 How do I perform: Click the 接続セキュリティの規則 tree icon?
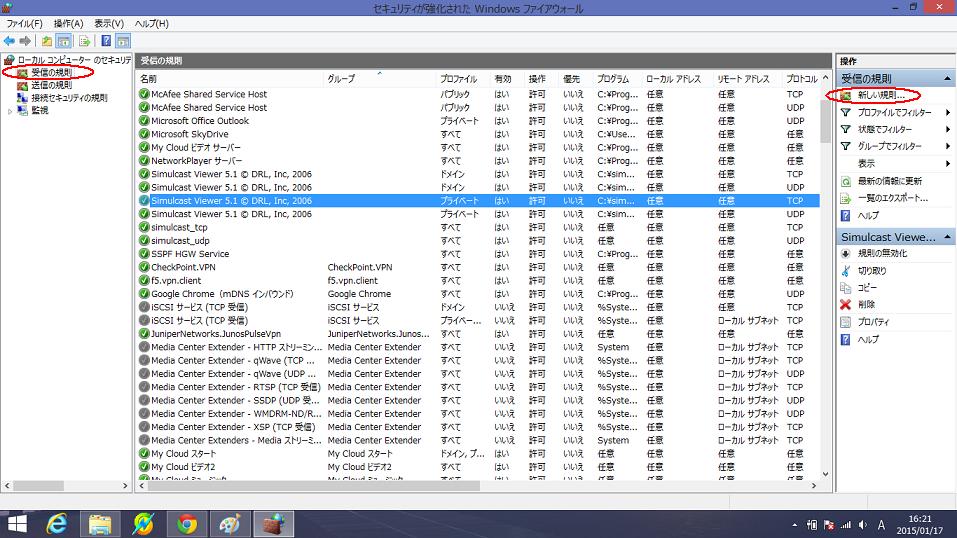(23, 98)
